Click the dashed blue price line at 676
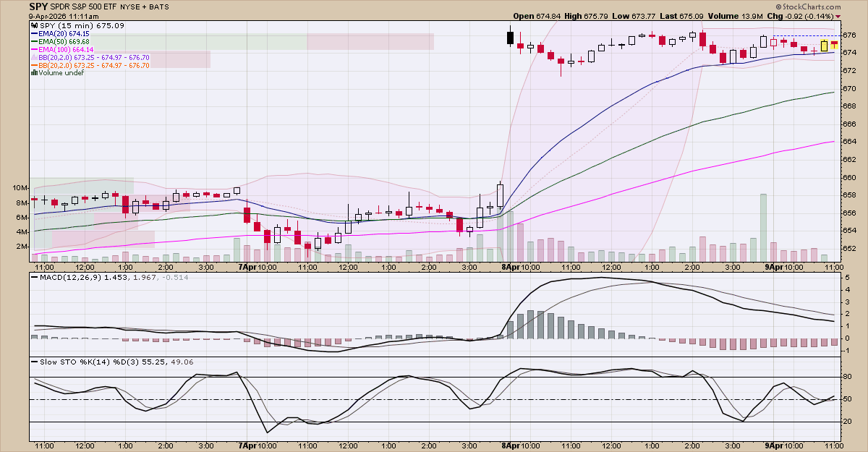 click(807, 35)
